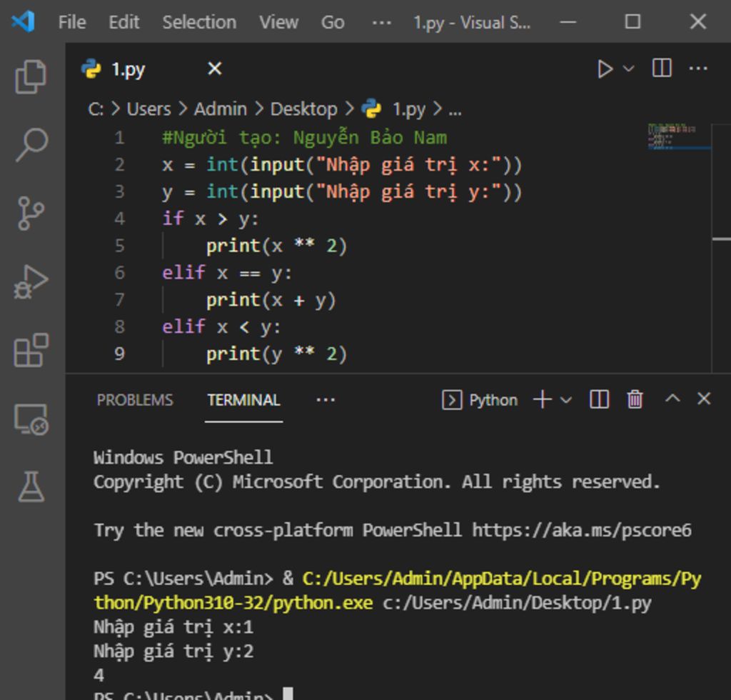The image size is (731, 700).
Task: Open the run options dropdown arrow
Action: pos(628,69)
